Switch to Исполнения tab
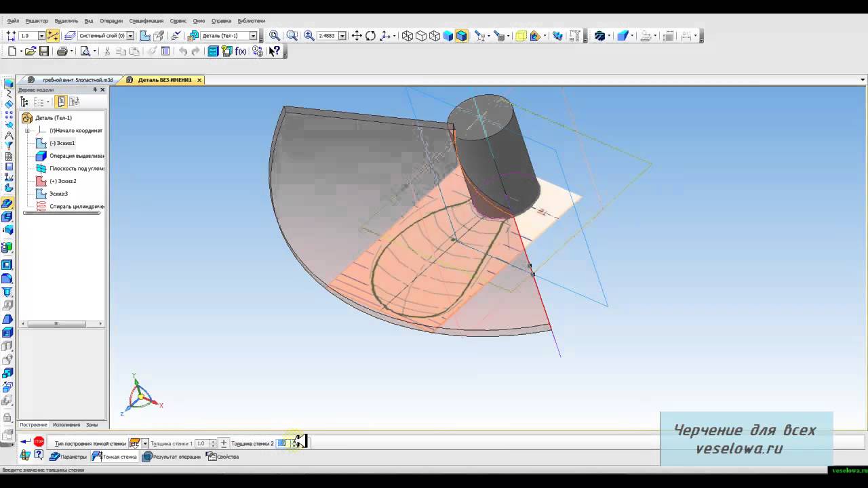868x488 pixels. pos(66,425)
